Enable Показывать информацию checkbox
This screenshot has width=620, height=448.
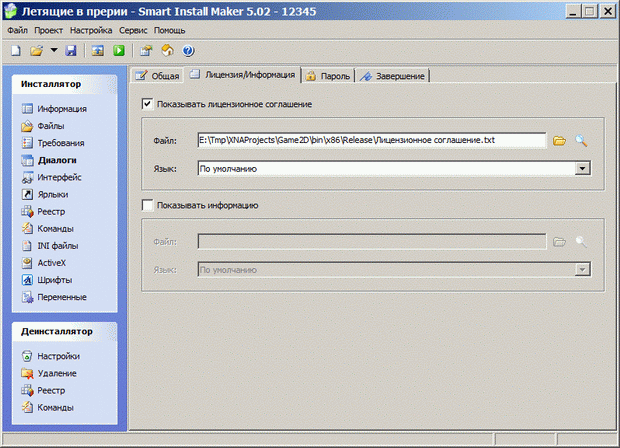148,206
